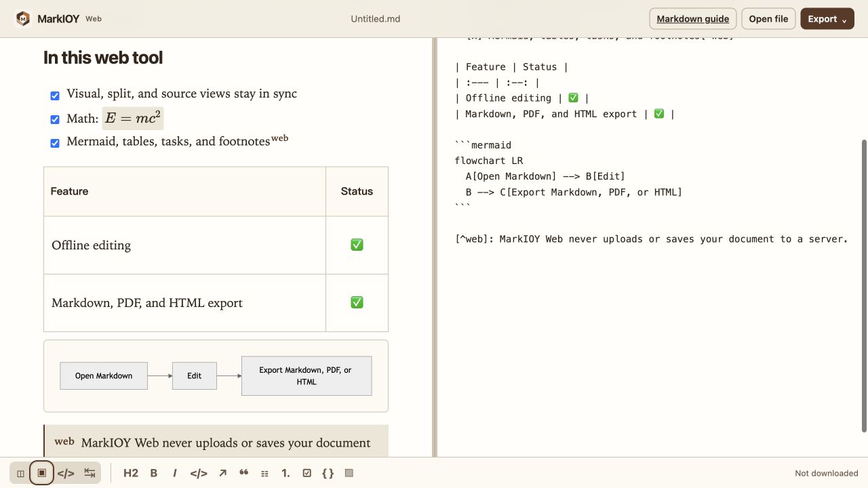Click the 'Edit' flowchart node
868x488 pixels.
pos(195,375)
